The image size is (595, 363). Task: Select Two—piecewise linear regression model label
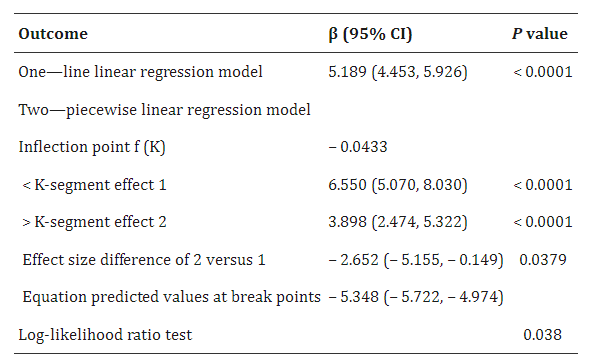tap(164, 110)
